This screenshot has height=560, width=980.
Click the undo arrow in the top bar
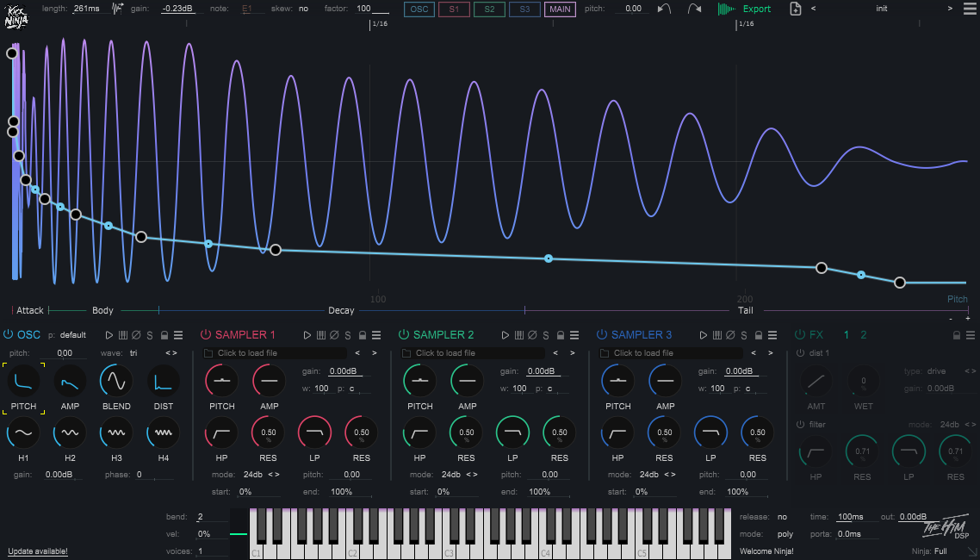[x=664, y=9]
